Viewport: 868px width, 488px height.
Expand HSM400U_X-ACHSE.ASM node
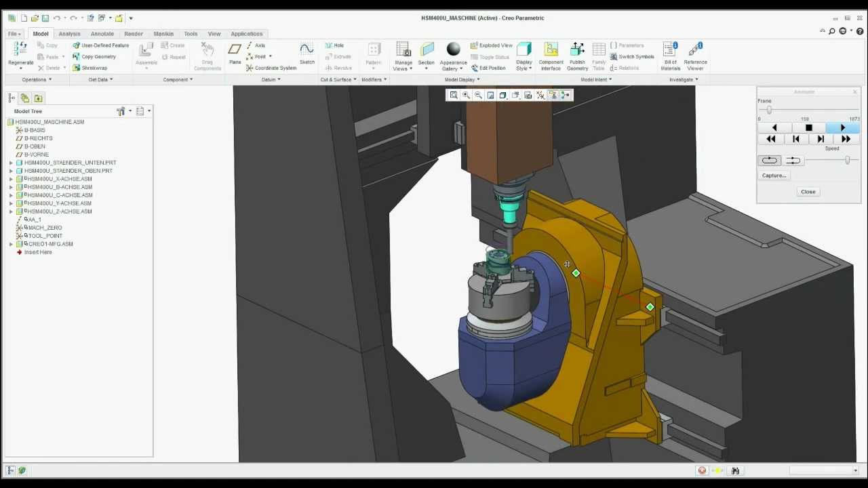(11, 179)
